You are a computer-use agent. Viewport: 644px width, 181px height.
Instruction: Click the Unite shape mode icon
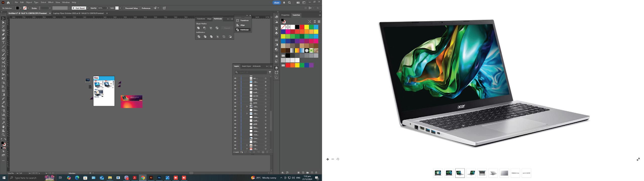[199, 28]
